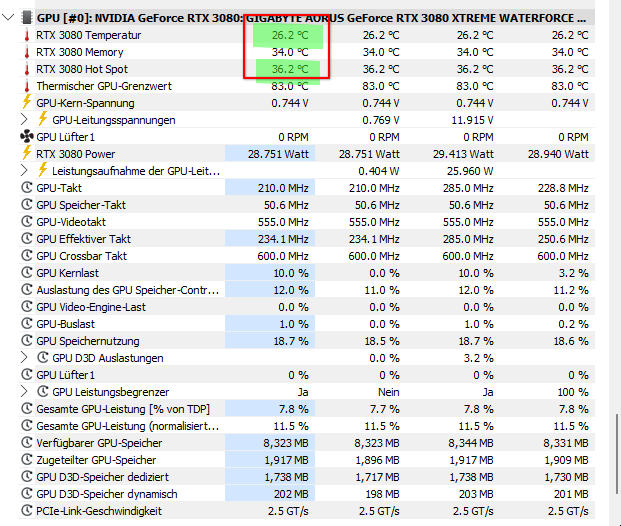
Task: Click clock icon of GPU-Takt
Action: click(x=27, y=187)
